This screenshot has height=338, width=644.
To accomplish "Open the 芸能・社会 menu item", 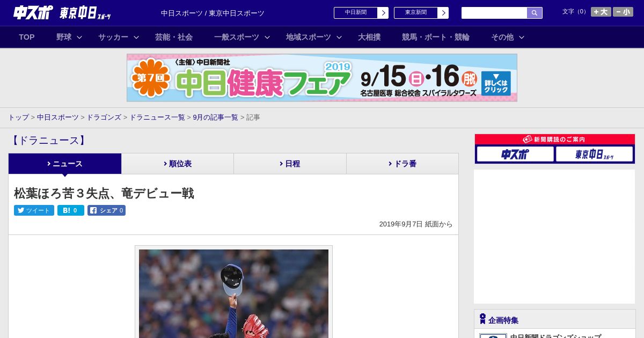I will 174,37.
